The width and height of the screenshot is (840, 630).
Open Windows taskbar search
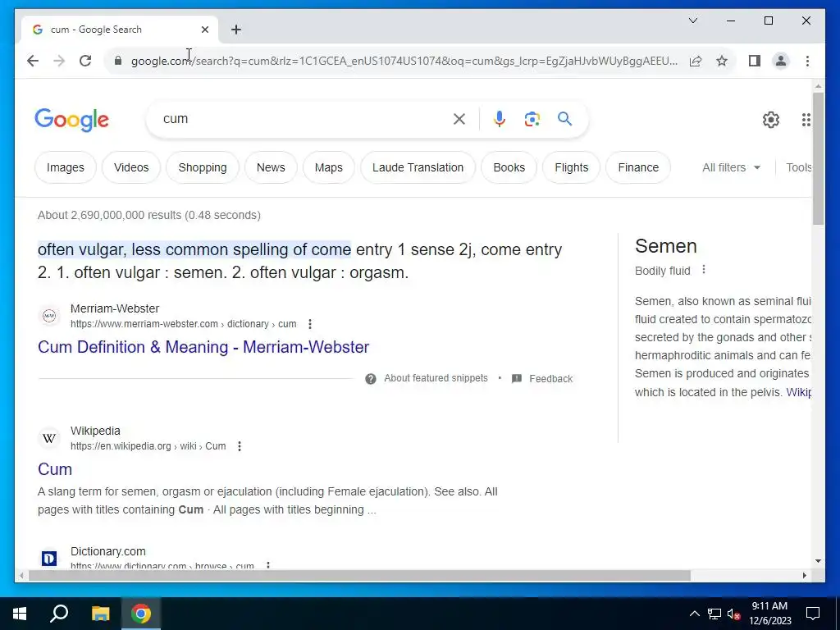59,614
